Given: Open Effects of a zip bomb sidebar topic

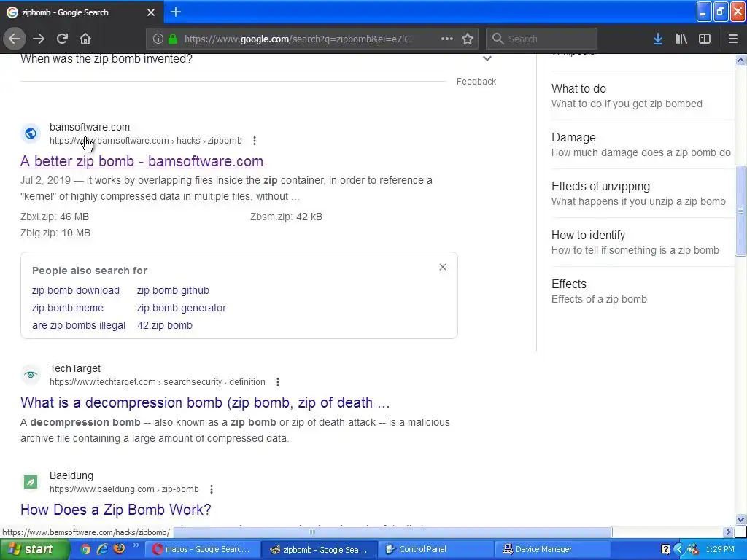Looking at the screenshot, I should click(x=643, y=292).
